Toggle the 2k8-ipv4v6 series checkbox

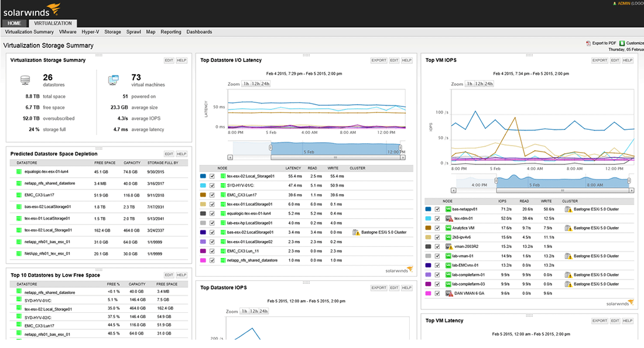tap(437, 237)
